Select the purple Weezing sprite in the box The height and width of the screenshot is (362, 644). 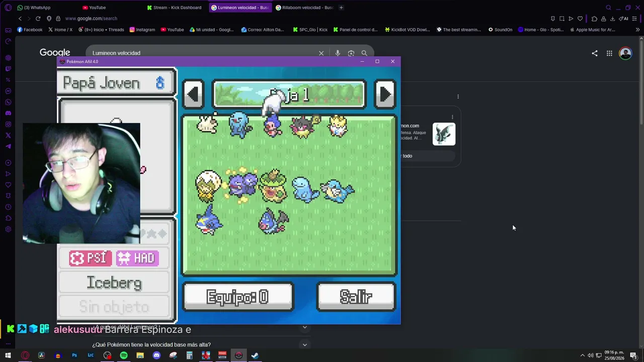coord(242,184)
